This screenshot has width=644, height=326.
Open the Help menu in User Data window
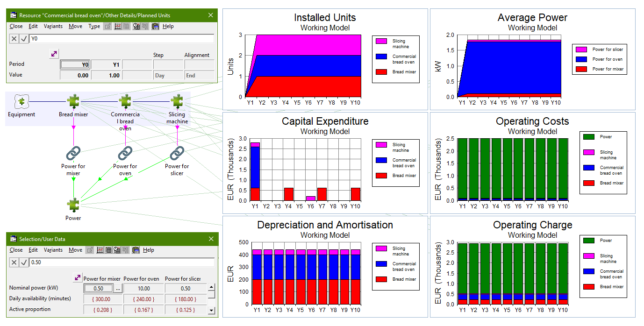click(x=149, y=250)
